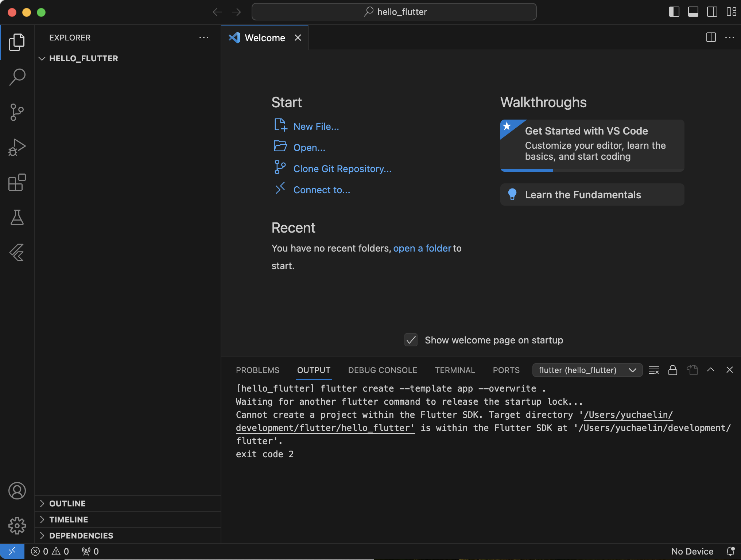Click the forwarded ports status item

90,551
